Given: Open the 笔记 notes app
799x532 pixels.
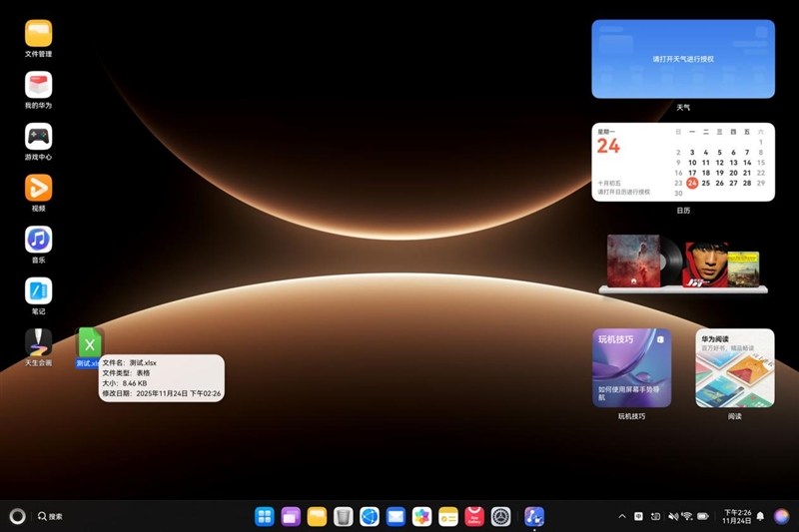Looking at the screenshot, I should tap(38, 291).
